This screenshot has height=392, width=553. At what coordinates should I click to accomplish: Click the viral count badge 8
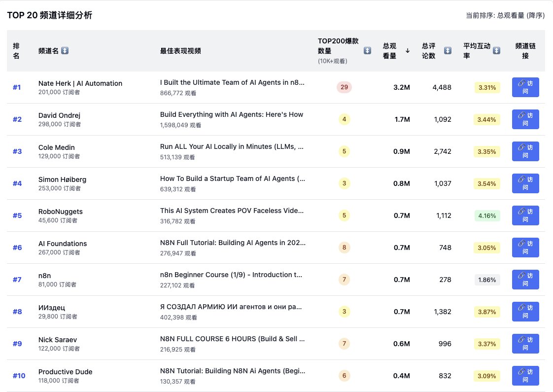coord(344,248)
